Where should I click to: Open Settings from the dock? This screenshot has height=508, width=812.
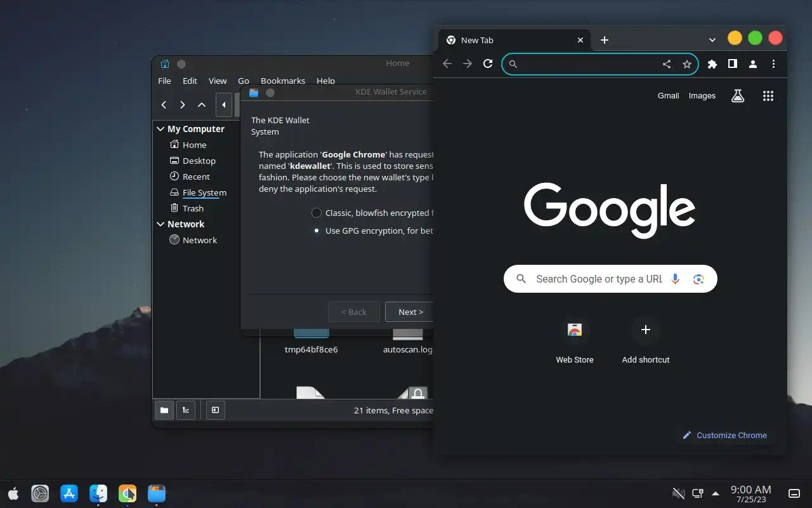click(x=40, y=493)
